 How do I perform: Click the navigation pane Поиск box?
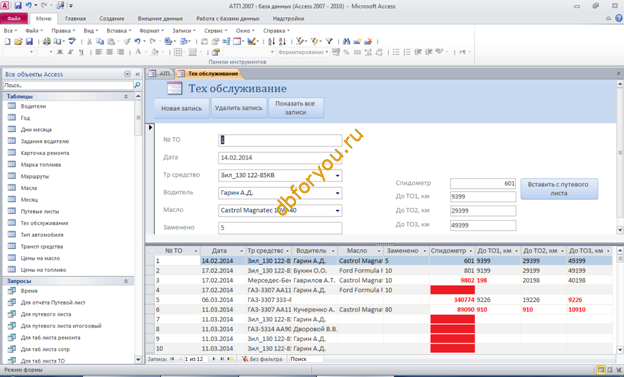tap(68, 85)
